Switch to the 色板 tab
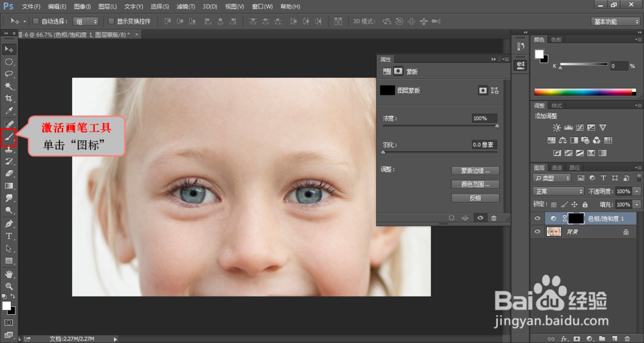Viewport: 644px width, 343px height. pyautogui.click(x=556, y=40)
